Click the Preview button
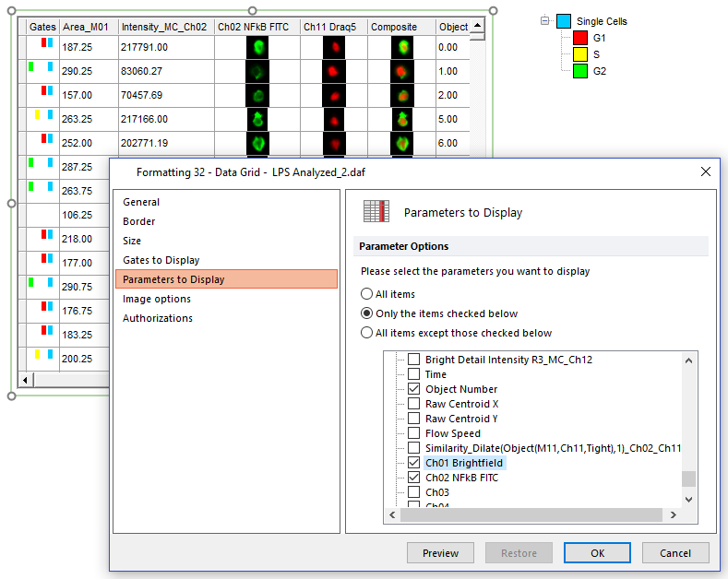728x579 pixels. (440, 553)
